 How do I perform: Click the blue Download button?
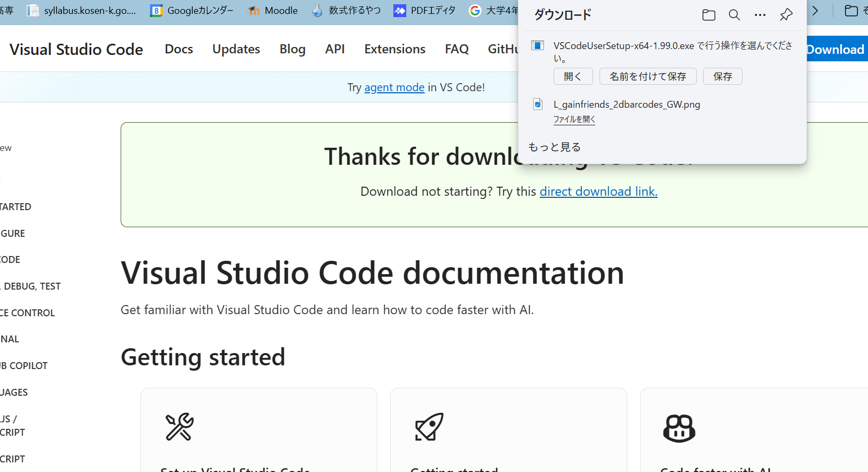pos(837,49)
